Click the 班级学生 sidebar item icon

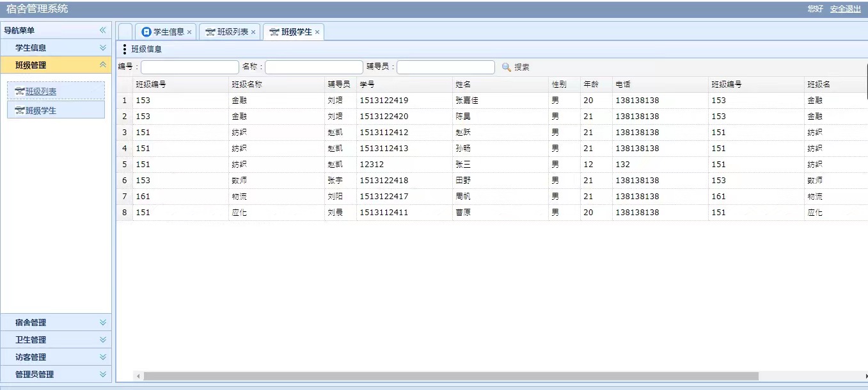(x=19, y=111)
